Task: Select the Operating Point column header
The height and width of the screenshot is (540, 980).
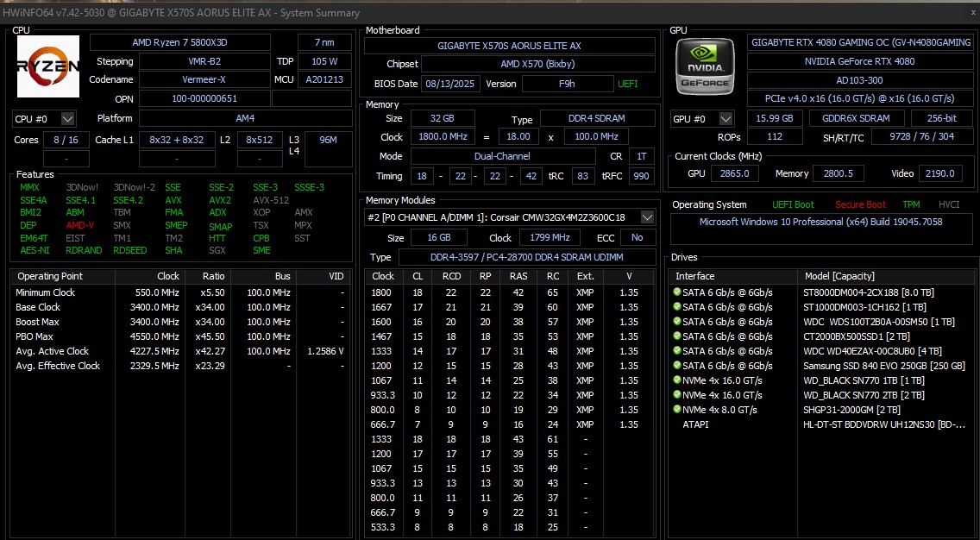Action: (x=62, y=276)
